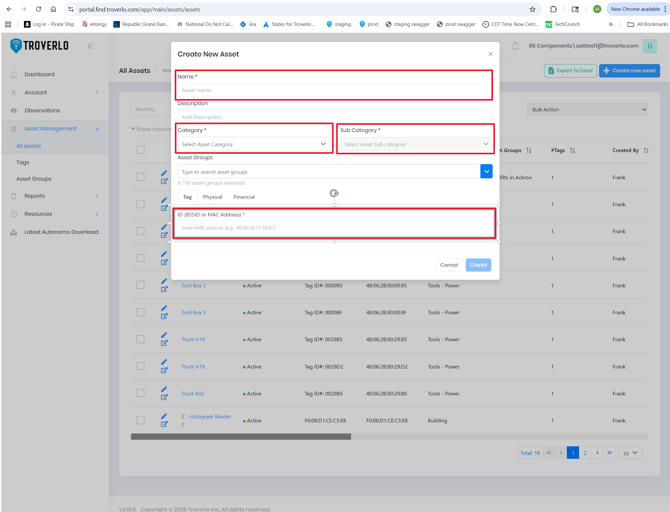
Task: Click the Name input field
Action: tap(335, 90)
